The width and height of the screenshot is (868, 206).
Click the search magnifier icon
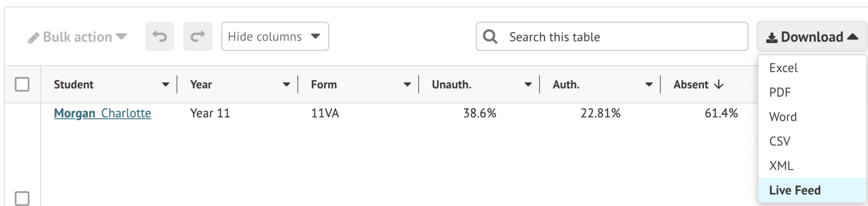point(490,37)
